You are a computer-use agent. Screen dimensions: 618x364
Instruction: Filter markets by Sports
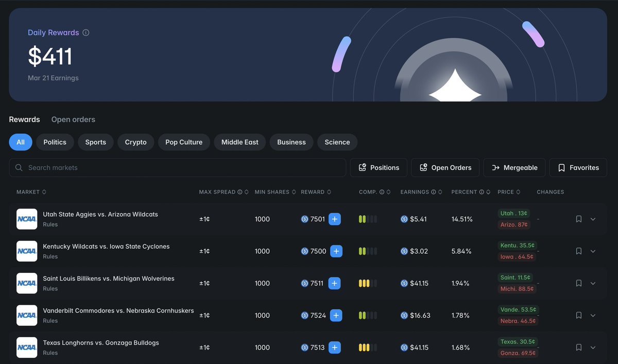pyautogui.click(x=96, y=142)
